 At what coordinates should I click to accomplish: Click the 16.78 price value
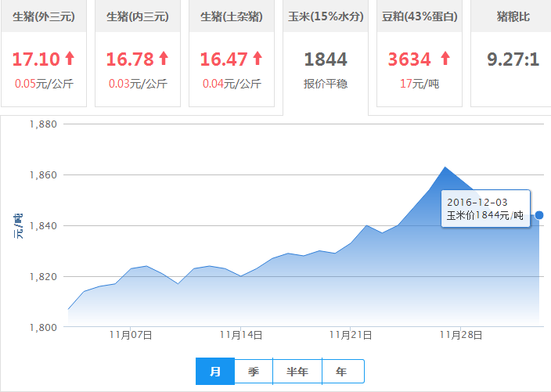click(x=130, y=59)
